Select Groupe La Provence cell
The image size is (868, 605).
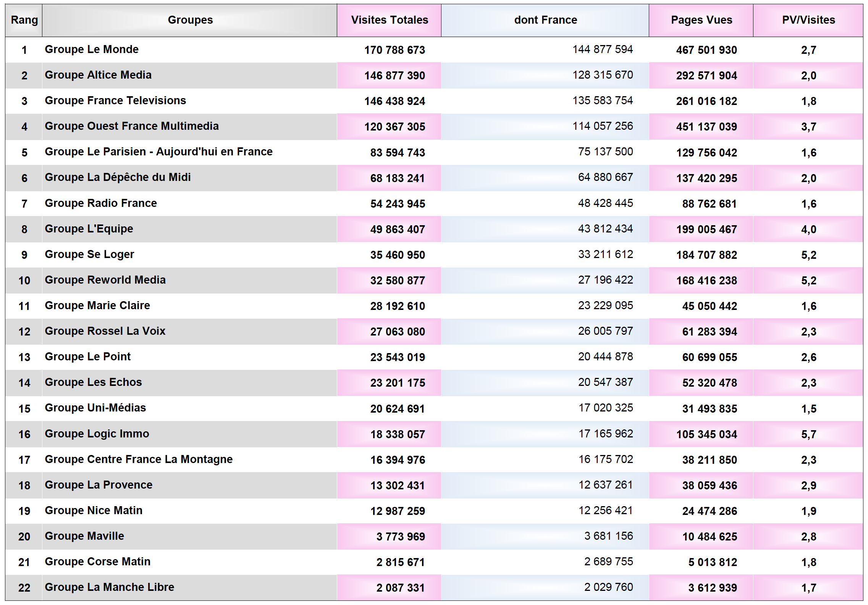click(99, 485)
